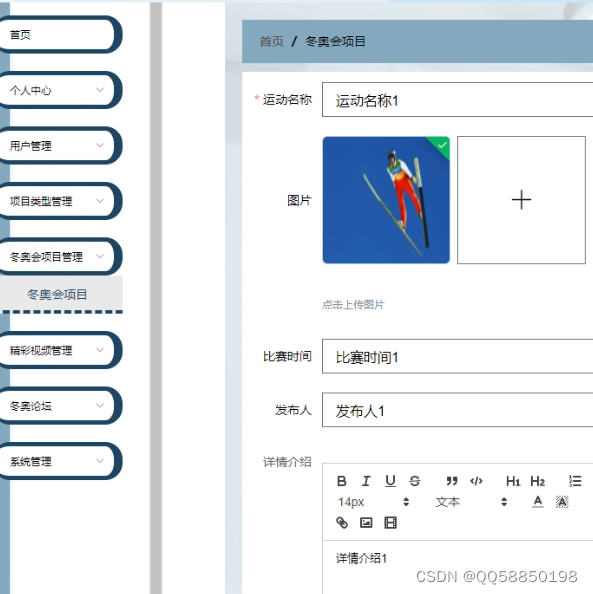The image size is (593, 594).
Task: Apply the H2 heading style
Action: coord(537,481)
